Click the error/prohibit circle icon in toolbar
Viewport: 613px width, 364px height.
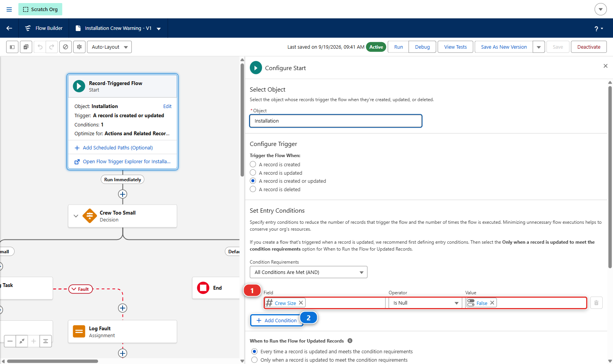(66, 47)
